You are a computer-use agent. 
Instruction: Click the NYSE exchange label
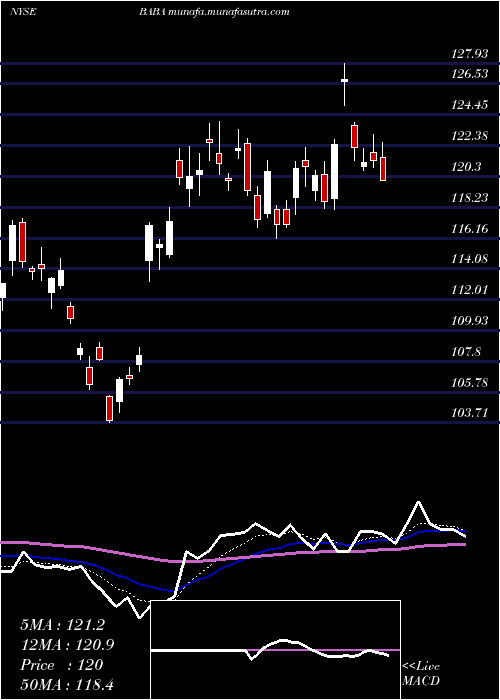click(23, 12)
